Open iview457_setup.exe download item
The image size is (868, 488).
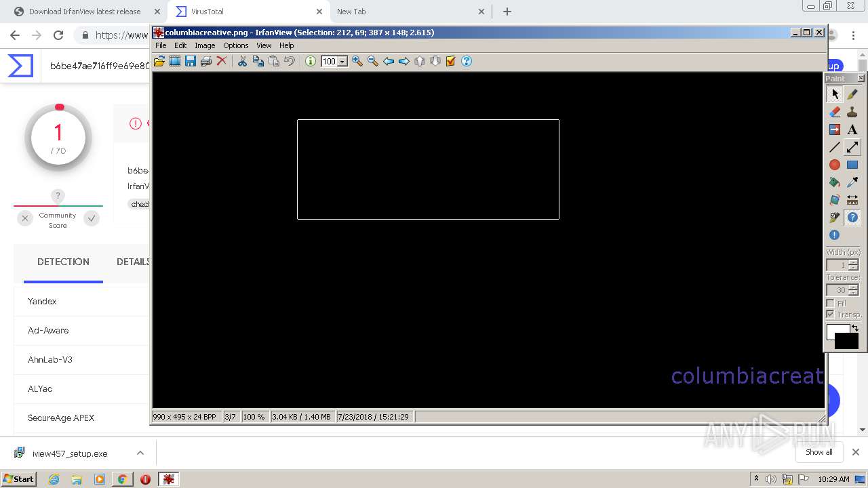70,453
